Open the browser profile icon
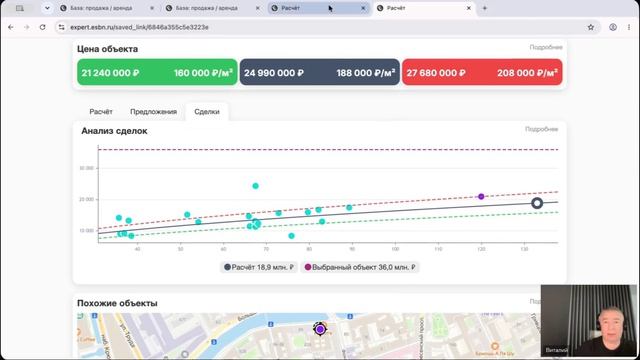Screen dimensions: 640x360 (613, 27)
